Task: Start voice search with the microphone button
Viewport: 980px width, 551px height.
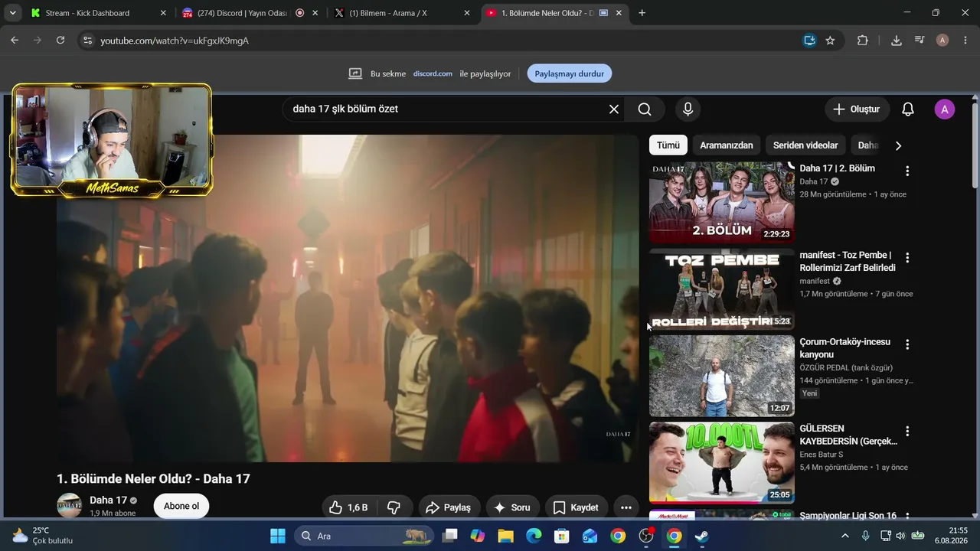Action: pyautogui.click(x=688, y=109)
